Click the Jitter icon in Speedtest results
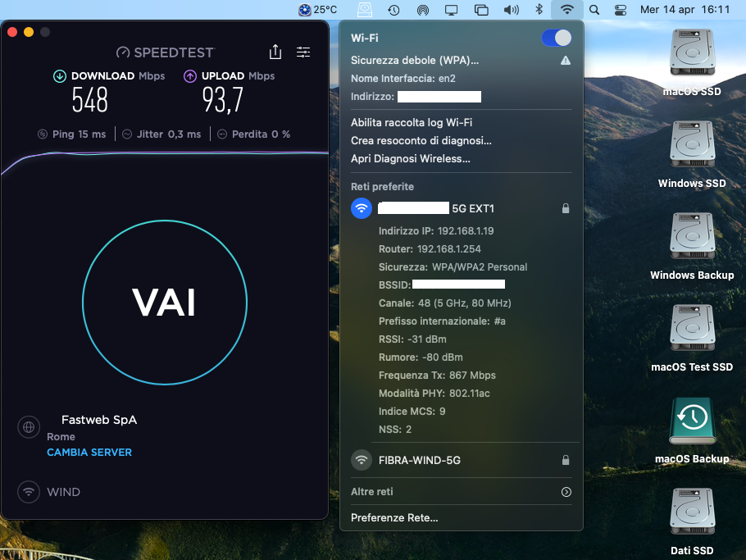This screenshot has width=746, height=560. coord(126,134)
